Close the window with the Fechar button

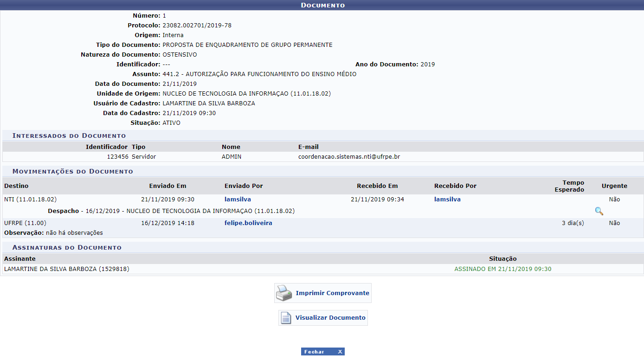[x=323, y=352]
